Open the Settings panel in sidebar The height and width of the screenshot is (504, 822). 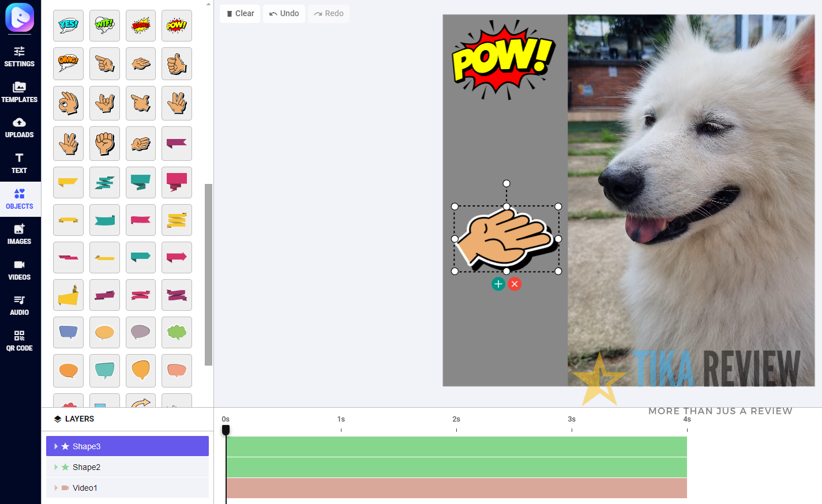click(20, 57)
